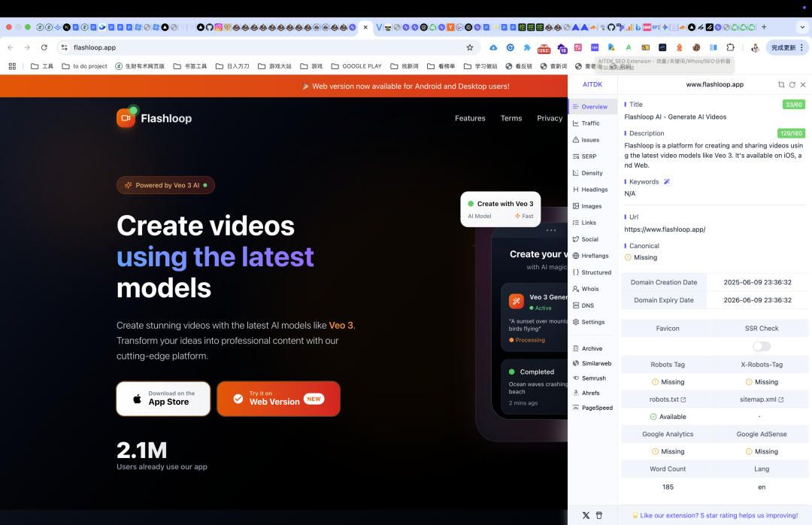
Task: Open the Archive external tool link
Action: point(592,349)
